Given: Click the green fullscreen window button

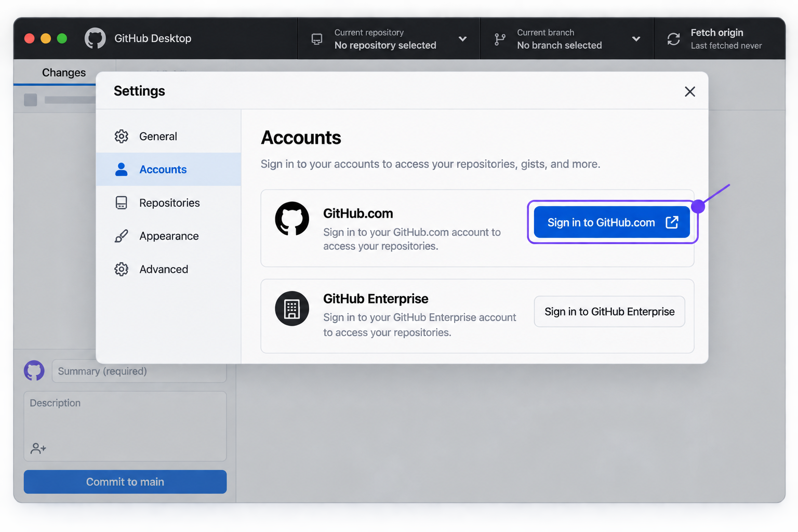Looking at the screenshot, I should pyautogui.click(x=62, y=38).
